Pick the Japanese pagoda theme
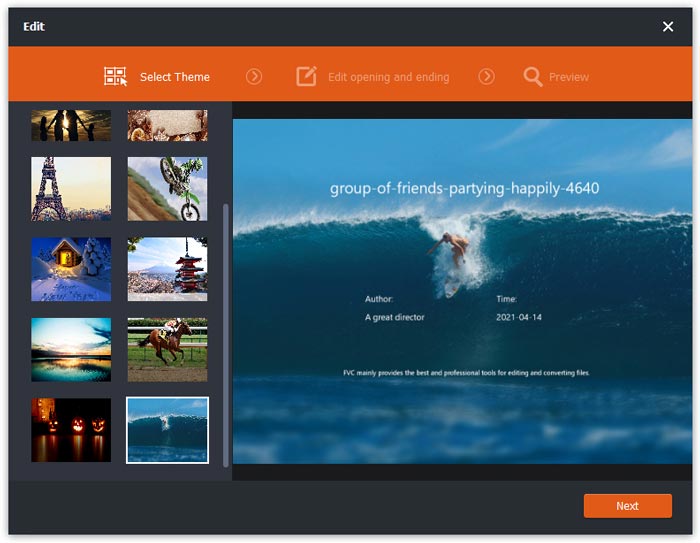 coord(167,269)
